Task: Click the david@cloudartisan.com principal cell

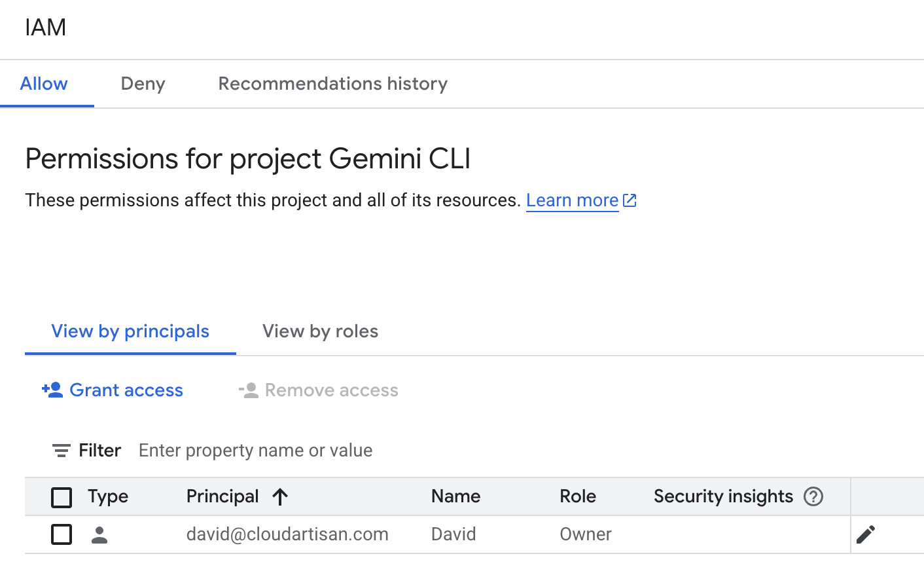Action: click(287, 534)
